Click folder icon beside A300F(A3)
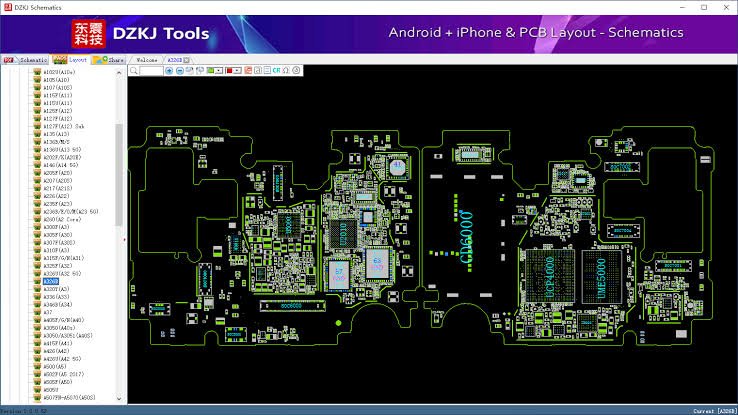The height and width of the screenshot is (415, 738). pyautogui.click(x=37, y=227)
